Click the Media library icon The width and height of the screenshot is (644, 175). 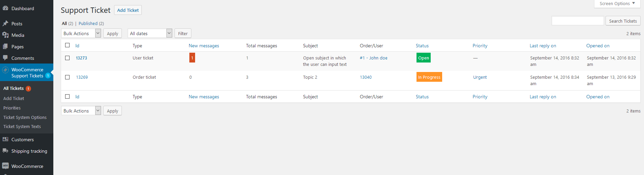(5, 35)
